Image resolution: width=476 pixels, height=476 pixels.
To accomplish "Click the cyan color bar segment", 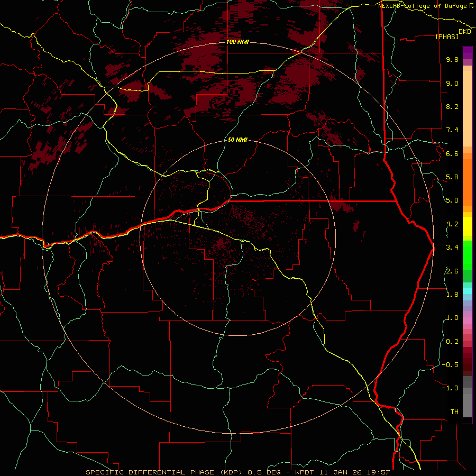I will coord(467,291).
